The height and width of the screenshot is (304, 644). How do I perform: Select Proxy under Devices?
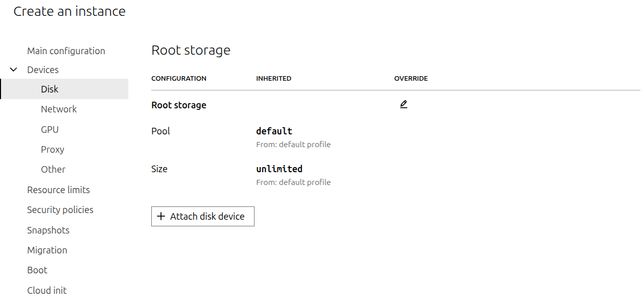click(53, 150)
